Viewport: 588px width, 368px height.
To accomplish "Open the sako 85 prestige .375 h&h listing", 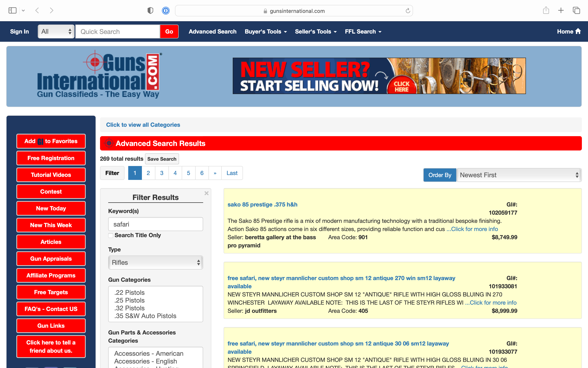I will 262,204.
